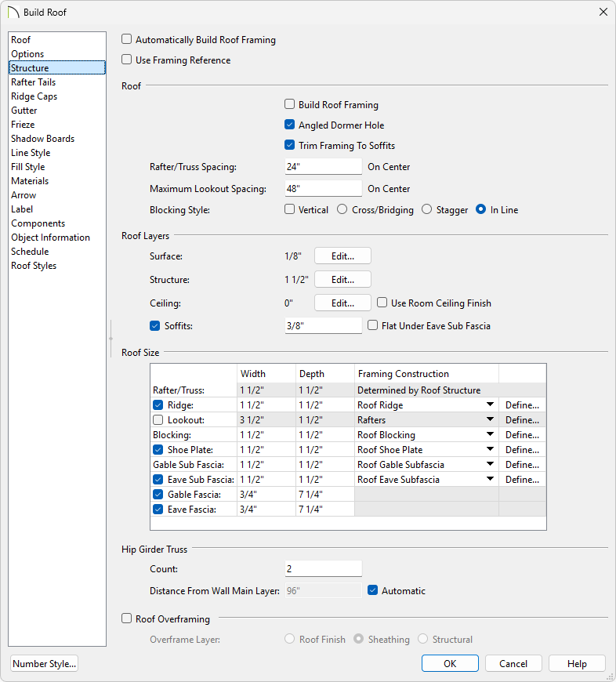Click the Rafter/Truss Spacing input field
This screenshot has height=682, width=616.
pyautogui.click(x=323, y=167)
